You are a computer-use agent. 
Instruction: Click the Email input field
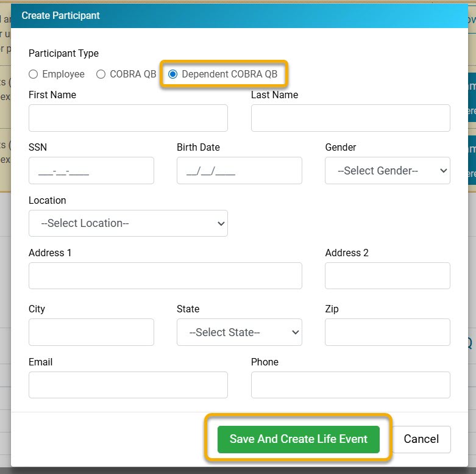tap(128, 385)
